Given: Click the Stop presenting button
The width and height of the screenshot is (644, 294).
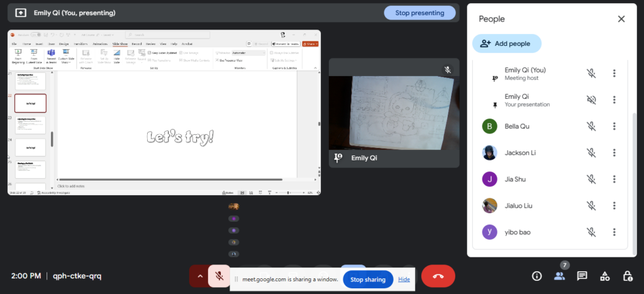Looking at the screenshot, I should (419, 13).
